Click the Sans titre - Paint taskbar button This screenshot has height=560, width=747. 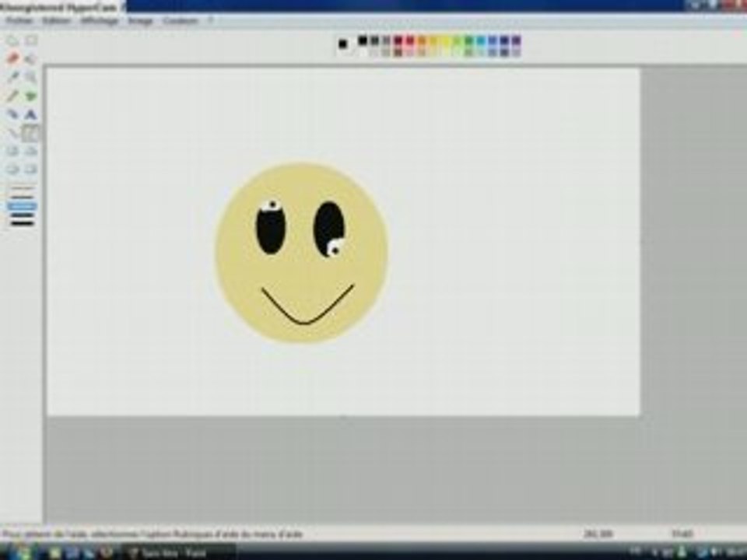point(181,553)
